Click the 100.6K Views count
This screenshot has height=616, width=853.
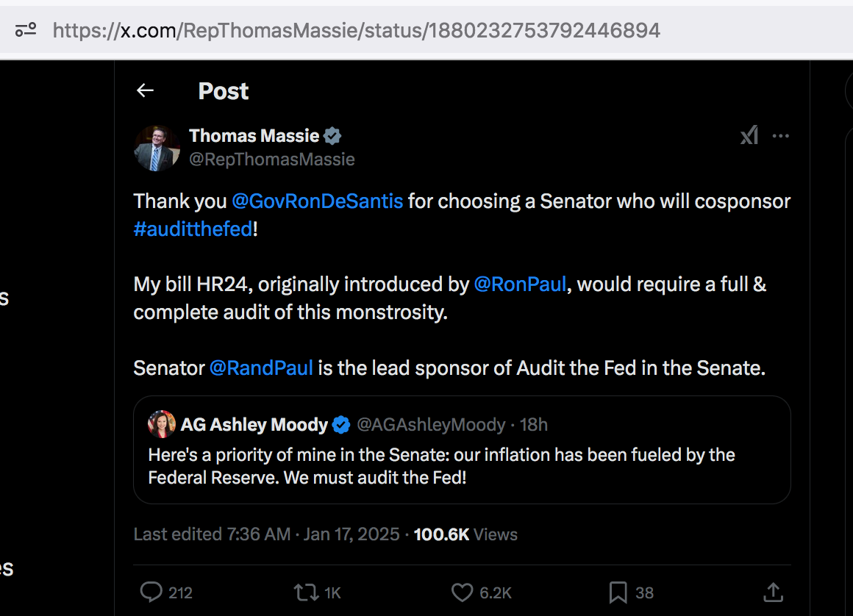465,534
